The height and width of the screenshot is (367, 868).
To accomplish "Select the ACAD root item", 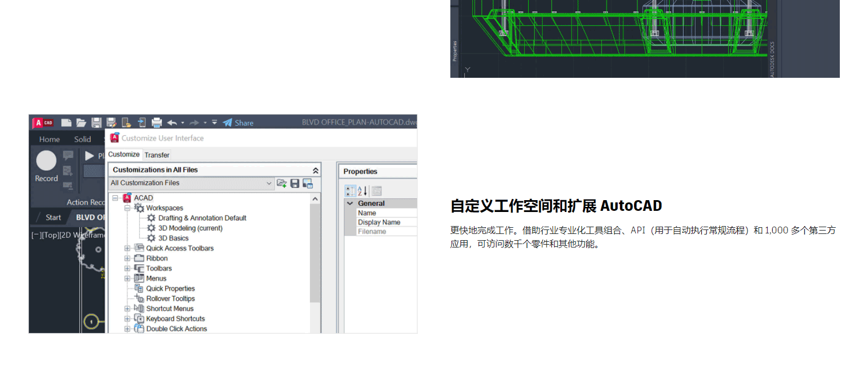I will pyautogui.click(x=143, y=198).
